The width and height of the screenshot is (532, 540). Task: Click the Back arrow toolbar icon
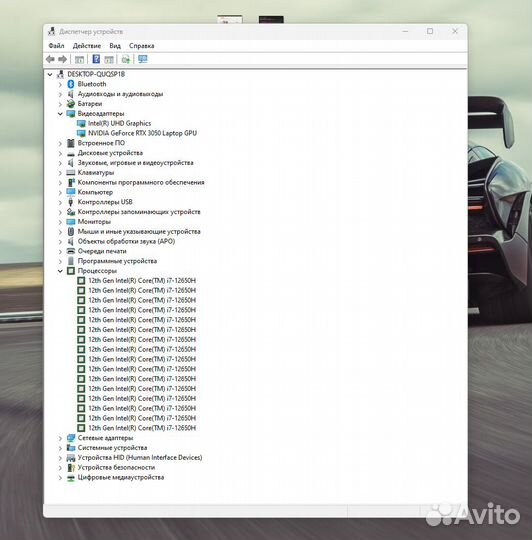click(50, 59)
